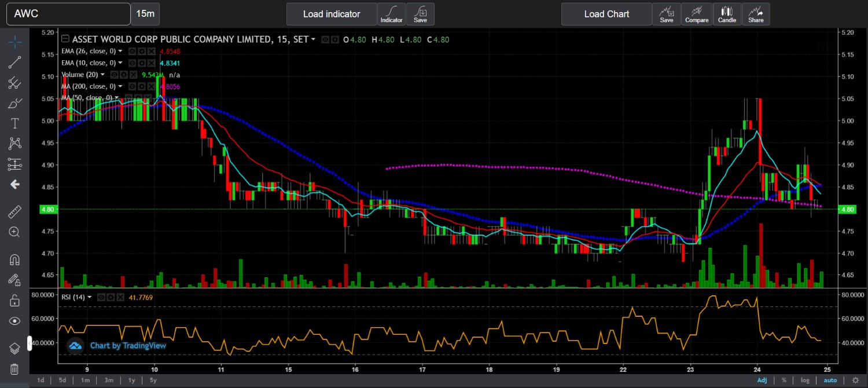868x388 pixels.
Task: Click the Candle chart style icon
Action: pos(727,14)
